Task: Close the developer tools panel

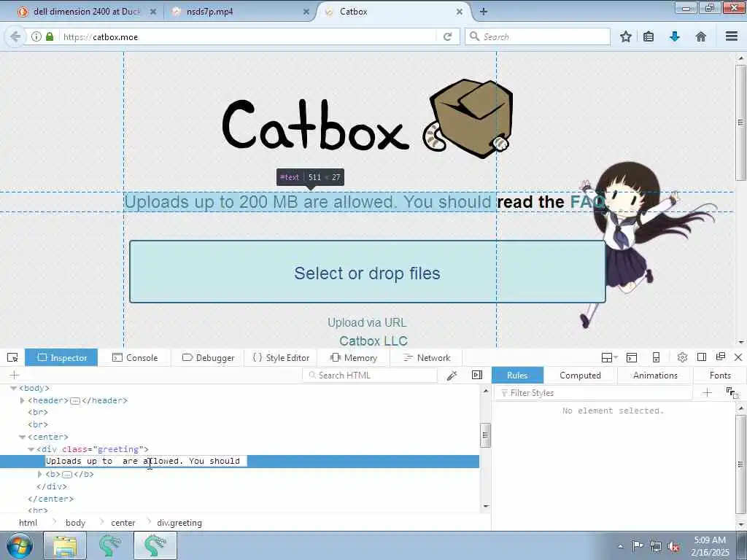Action: coord(738,357)
